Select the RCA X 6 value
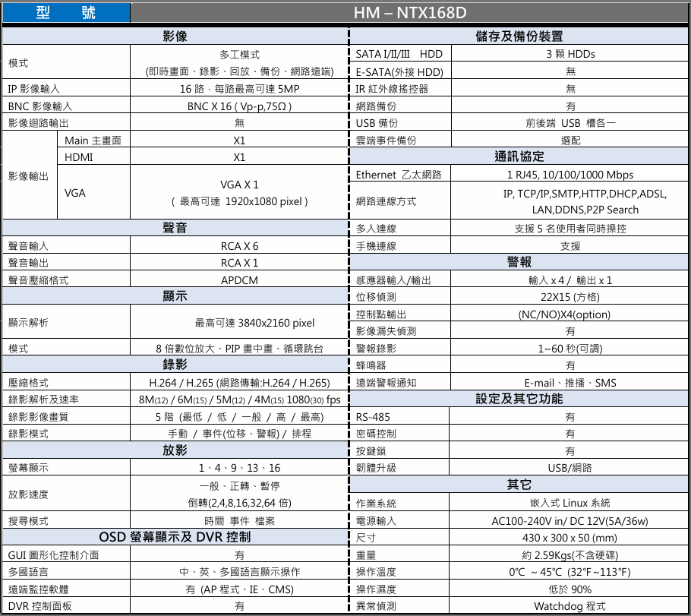691x616 pixels. coord(239,245)
